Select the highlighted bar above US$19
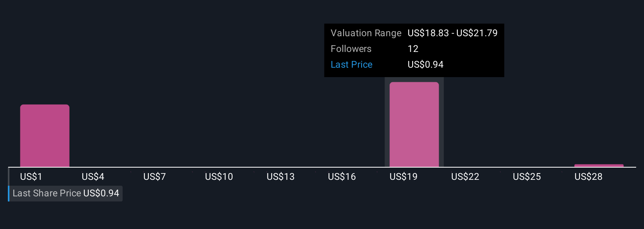 click(x=414, y=124)
